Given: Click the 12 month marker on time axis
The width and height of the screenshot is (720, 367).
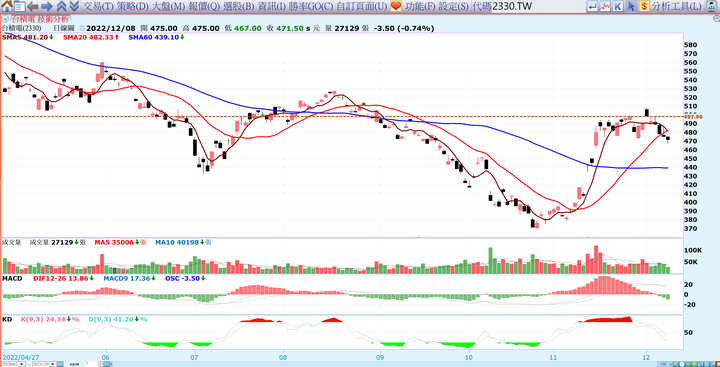Looking at the screenshot, I should point(647,357).
